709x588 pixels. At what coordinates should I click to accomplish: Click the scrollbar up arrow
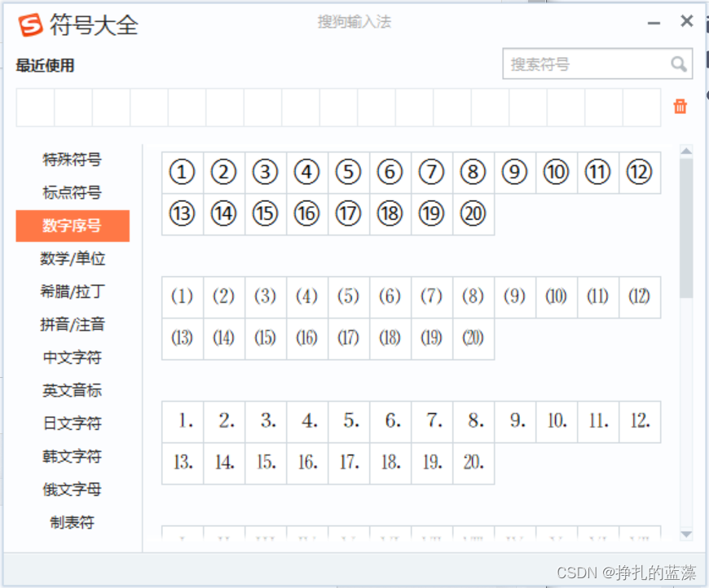click(686, 151)
